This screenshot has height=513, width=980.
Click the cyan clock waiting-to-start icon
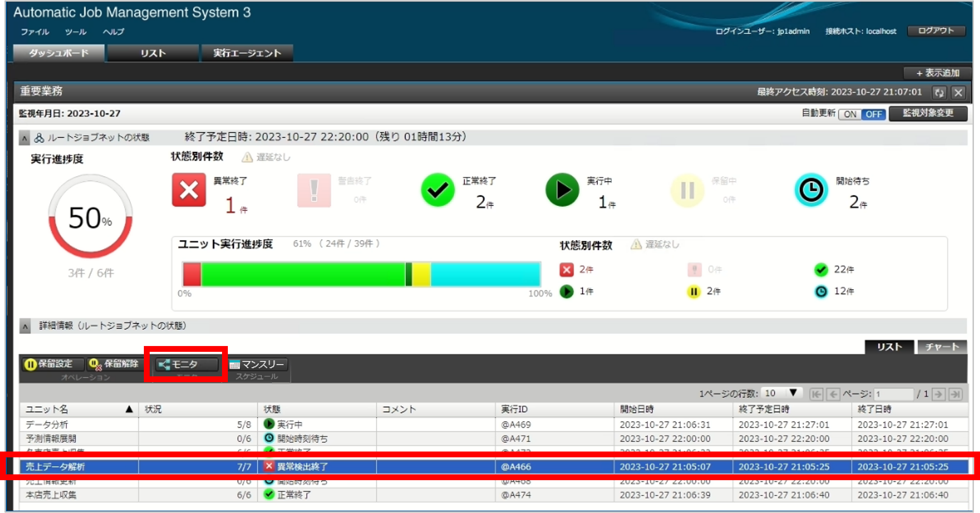tap(811, 190)
